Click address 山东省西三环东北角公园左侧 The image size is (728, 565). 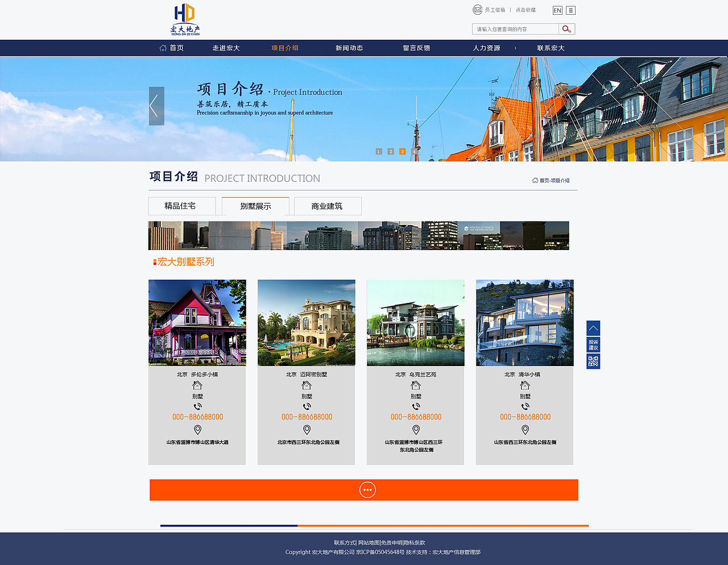[x=525, y=442]
